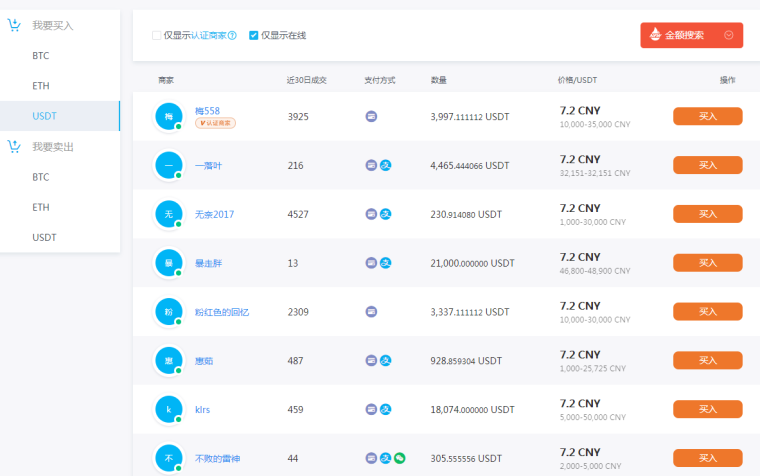Click the Alipay icon in 无奈2017 row

coord(385,214)
